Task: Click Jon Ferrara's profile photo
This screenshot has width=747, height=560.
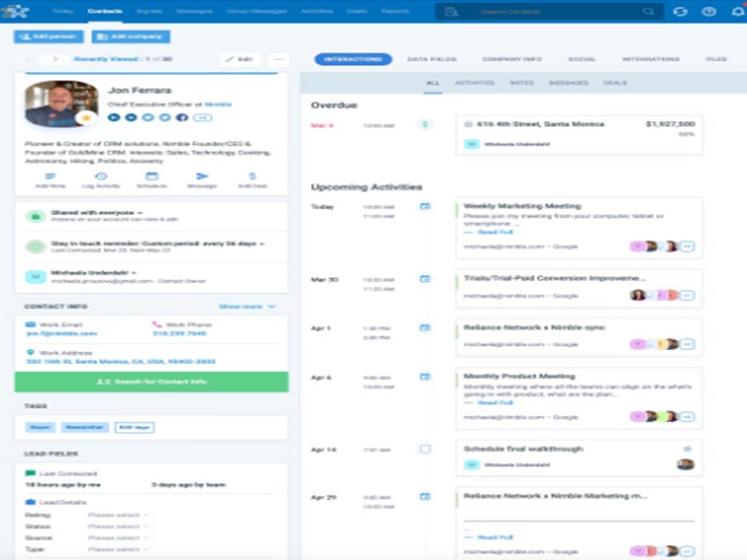Action: [x=62, y=104]
